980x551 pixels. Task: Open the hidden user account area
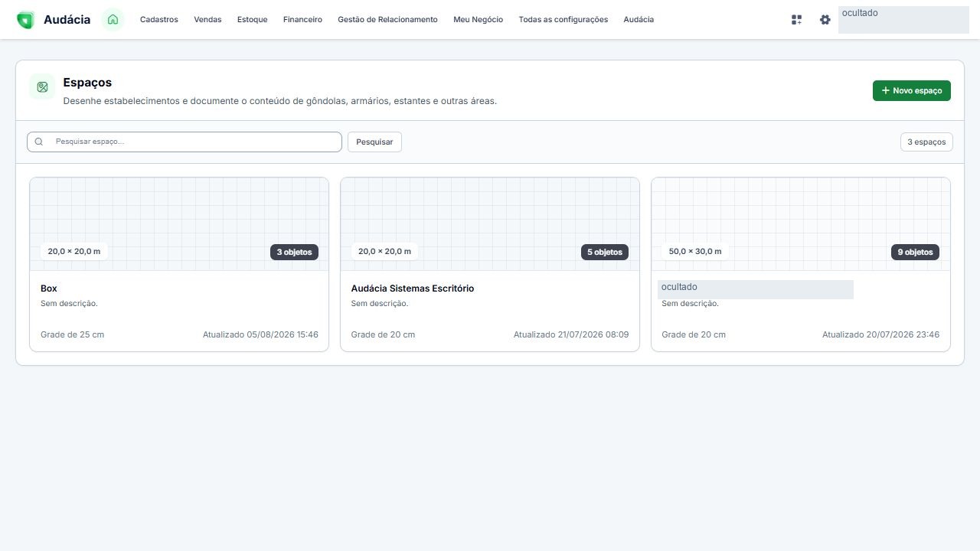coord(903,20)
